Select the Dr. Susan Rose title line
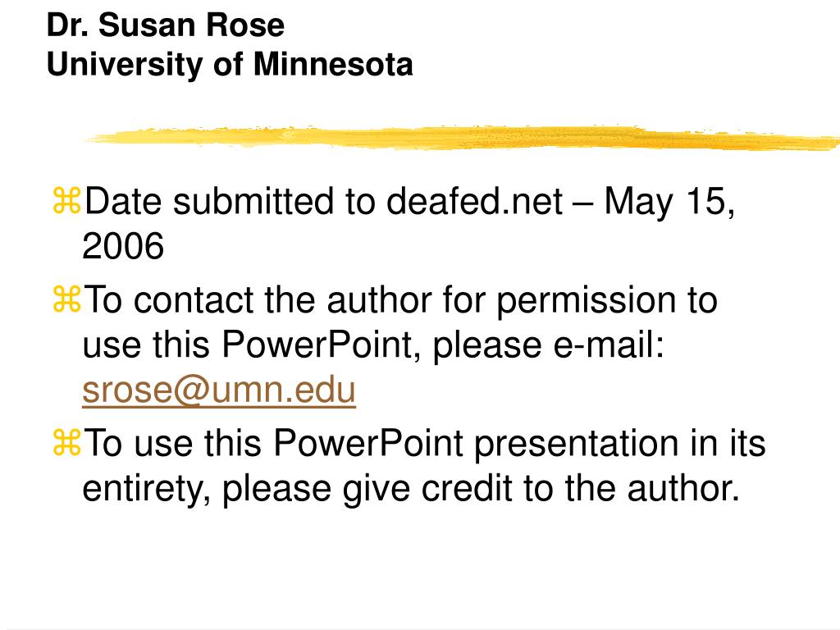The image size is (840, 630). point(166,25)
